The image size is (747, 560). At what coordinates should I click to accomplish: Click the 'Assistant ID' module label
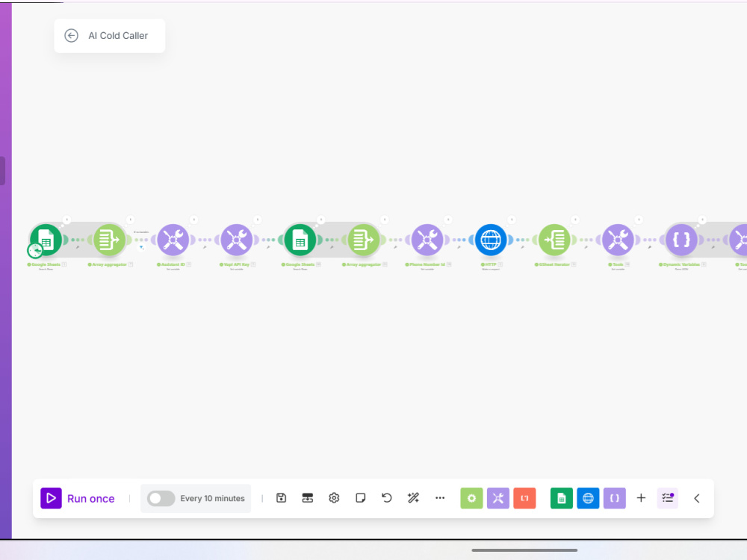click(x=173, y=264)
